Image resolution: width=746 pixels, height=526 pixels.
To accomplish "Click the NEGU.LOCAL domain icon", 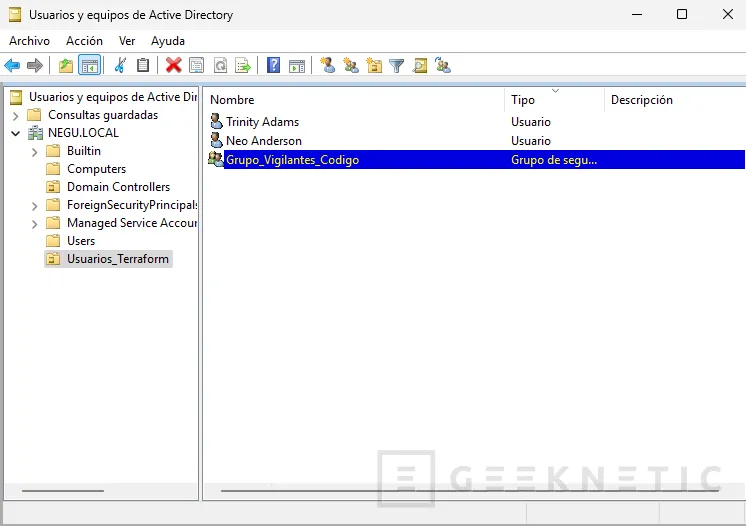I will tap(35, 133).
